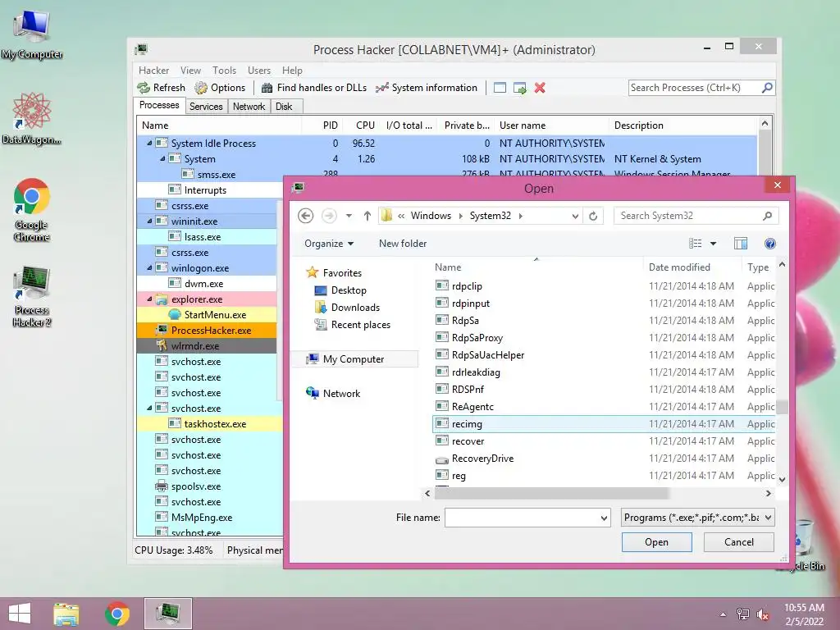Screen dimensions: 840x630
Task: Click the Windows Start button
Action: pyautogui.click(x=20, y=614)
